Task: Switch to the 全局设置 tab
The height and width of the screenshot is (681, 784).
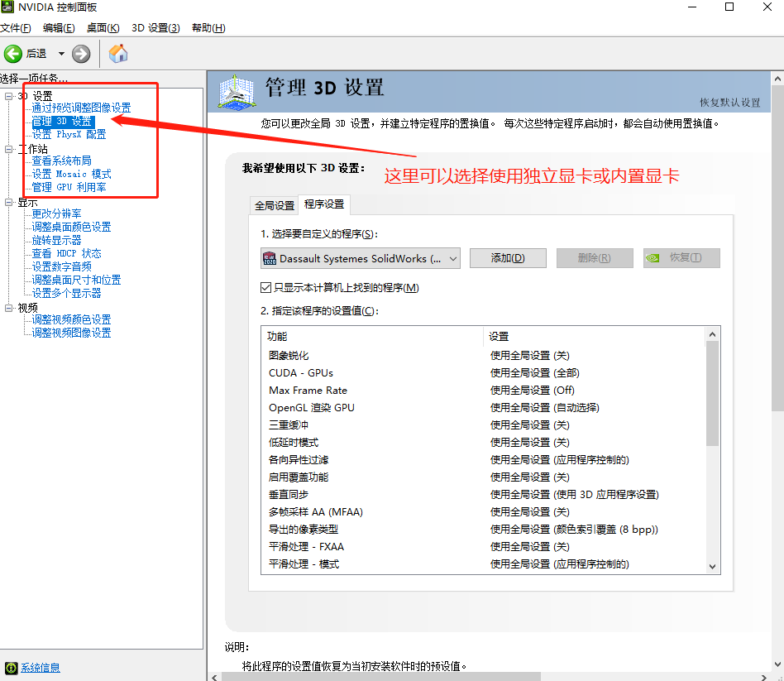Action: tap(275, 205)
